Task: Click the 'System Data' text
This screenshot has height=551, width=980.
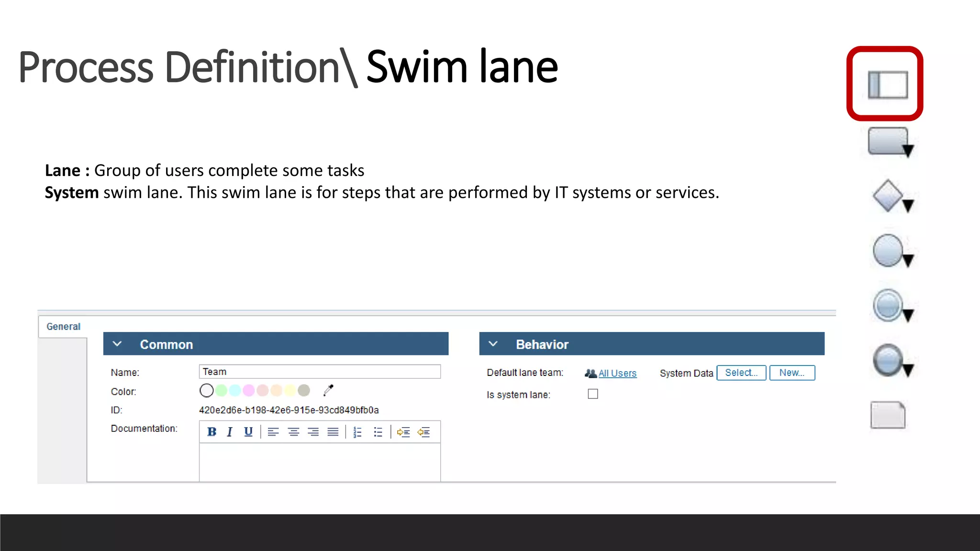Action: point(686,373)
